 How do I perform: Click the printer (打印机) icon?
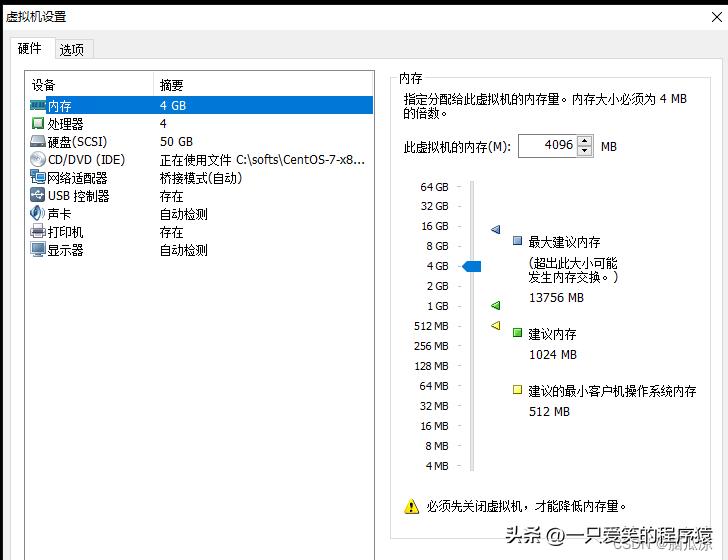tap(38, 231)
